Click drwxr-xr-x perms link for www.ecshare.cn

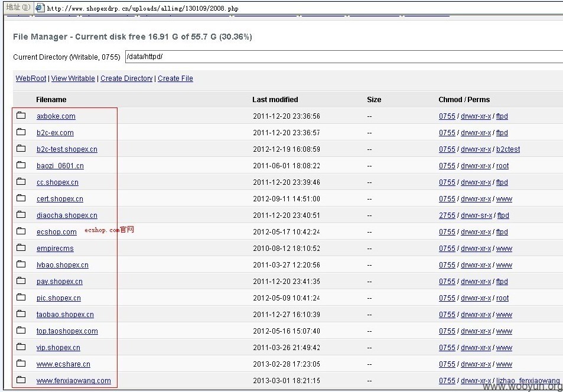[476, 364]
